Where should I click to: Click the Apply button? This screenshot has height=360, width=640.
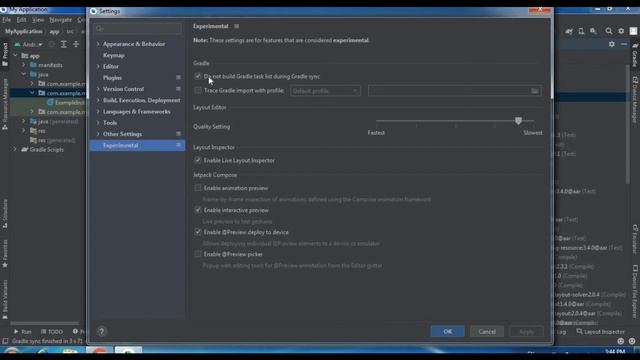tap(526, 331)
